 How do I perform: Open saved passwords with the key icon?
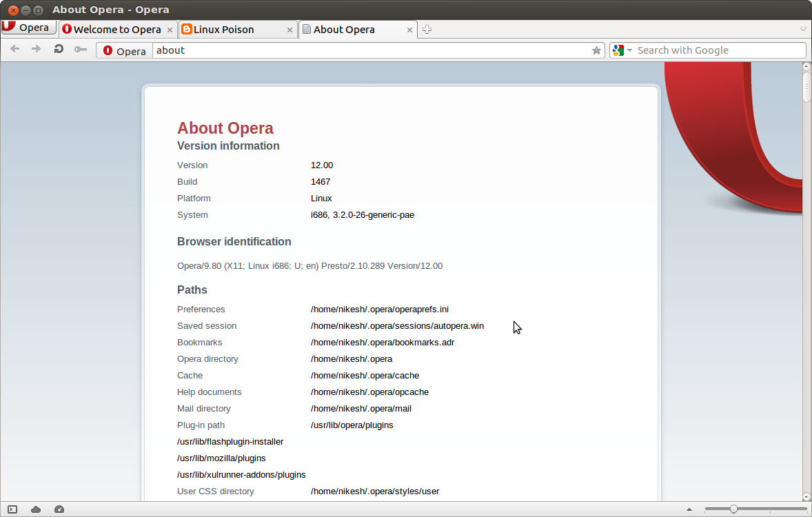(80, 50)
